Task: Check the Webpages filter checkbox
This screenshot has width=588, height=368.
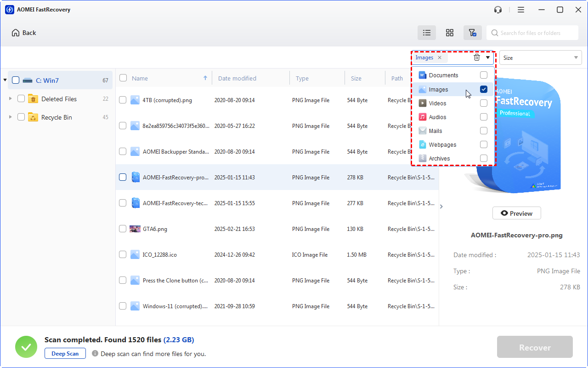Action: point(484,144)
